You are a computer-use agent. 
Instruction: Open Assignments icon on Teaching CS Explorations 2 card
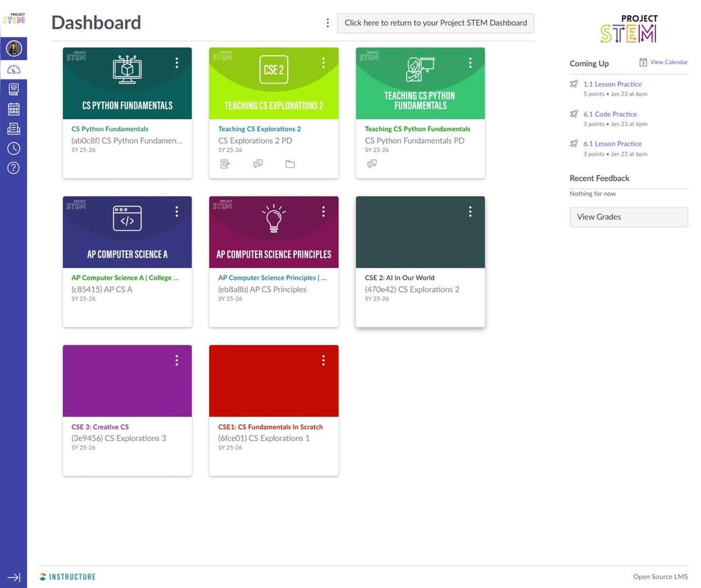pyautogui.click(x=225, y=164)
